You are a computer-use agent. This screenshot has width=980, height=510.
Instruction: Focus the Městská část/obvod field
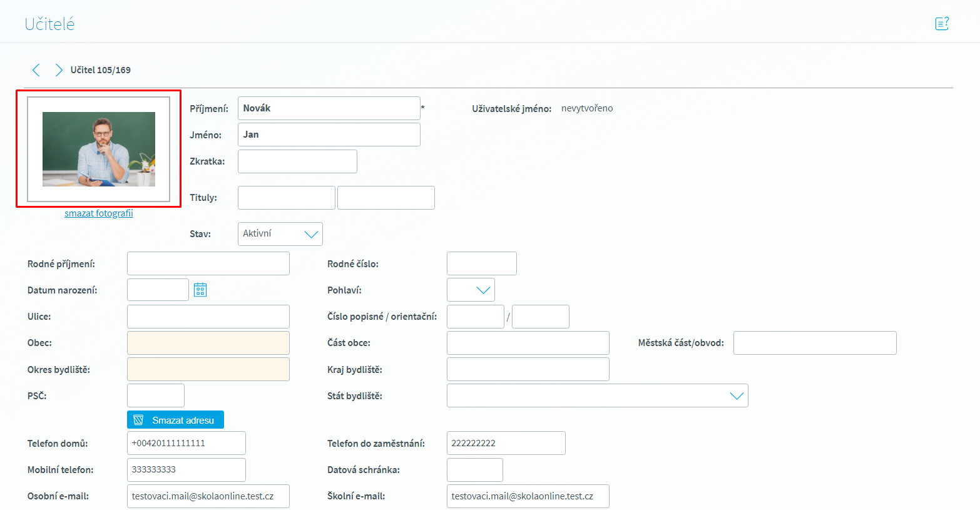[814, 343]
